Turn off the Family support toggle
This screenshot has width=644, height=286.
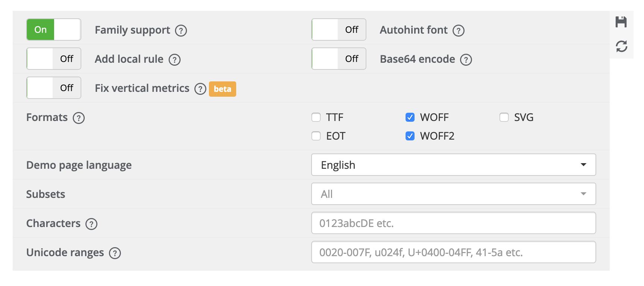point(54,29)
